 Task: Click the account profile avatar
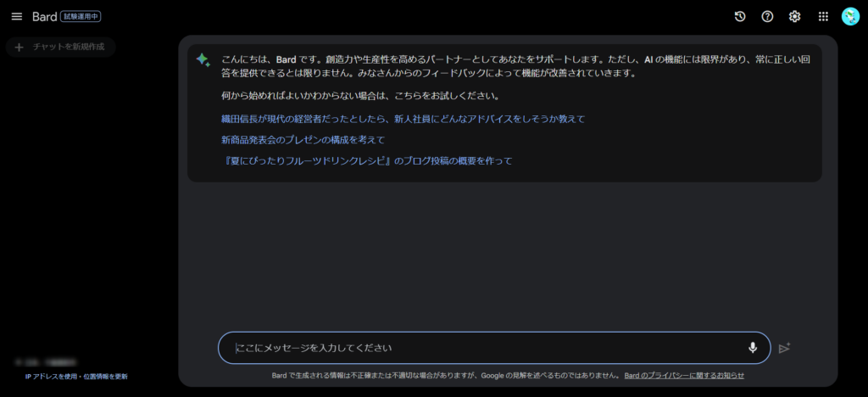click(850, 17)
